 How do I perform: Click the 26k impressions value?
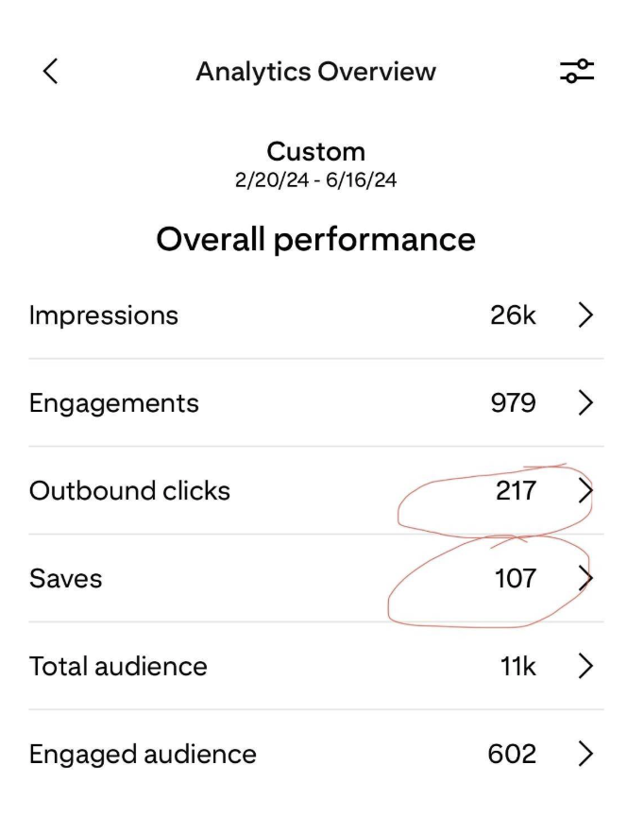pos(512,315)
